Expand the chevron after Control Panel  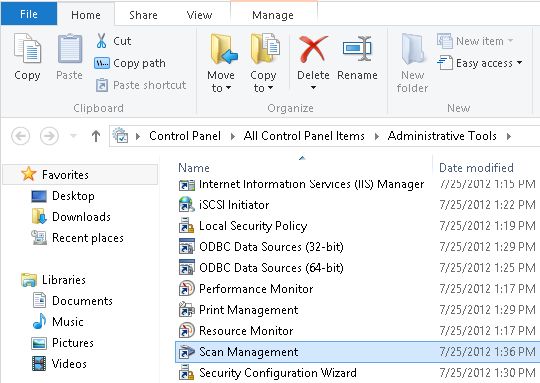(x=232, y=136)
